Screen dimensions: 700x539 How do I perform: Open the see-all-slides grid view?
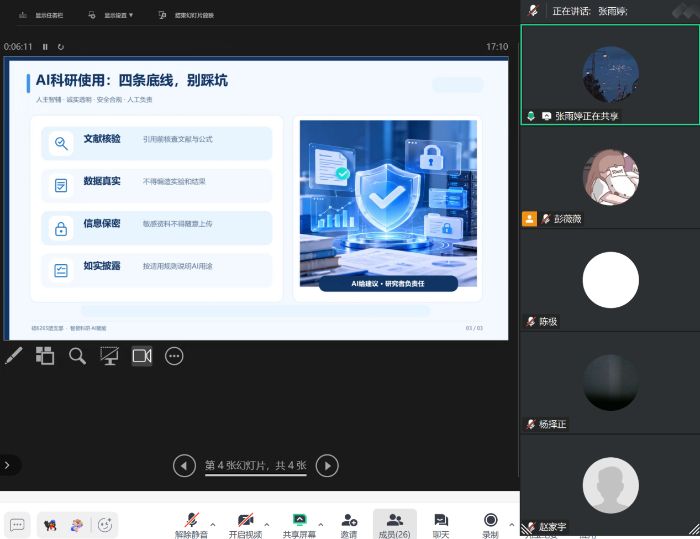45,356
